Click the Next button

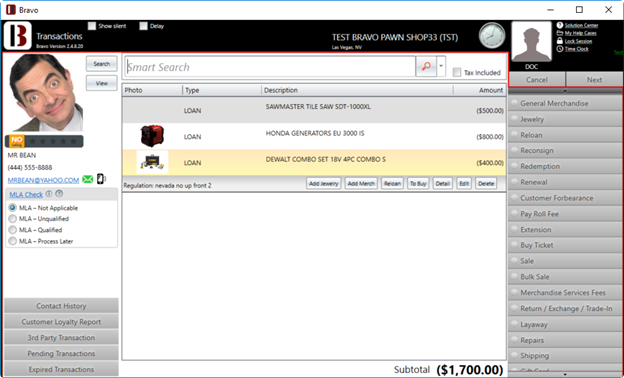594,80
